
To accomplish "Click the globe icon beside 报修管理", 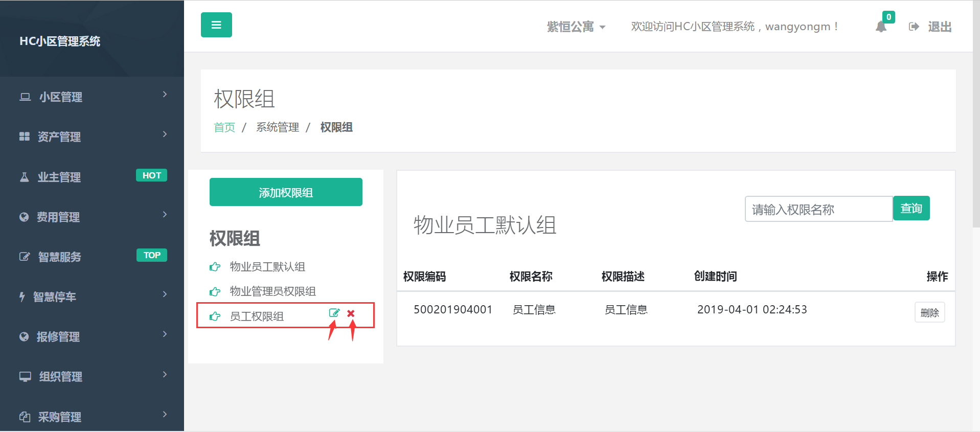I will tap(24, 336).
